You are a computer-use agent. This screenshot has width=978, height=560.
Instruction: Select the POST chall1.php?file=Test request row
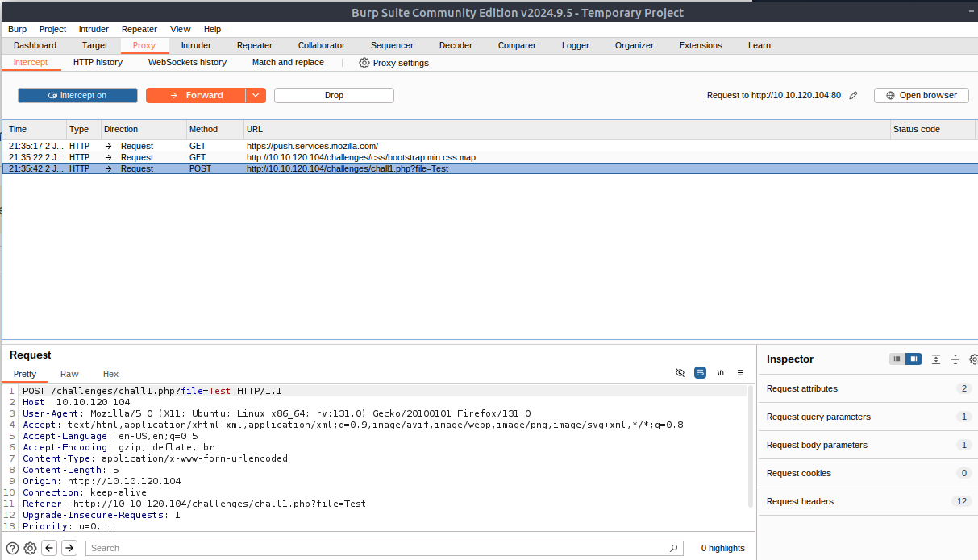coord(489,168)
